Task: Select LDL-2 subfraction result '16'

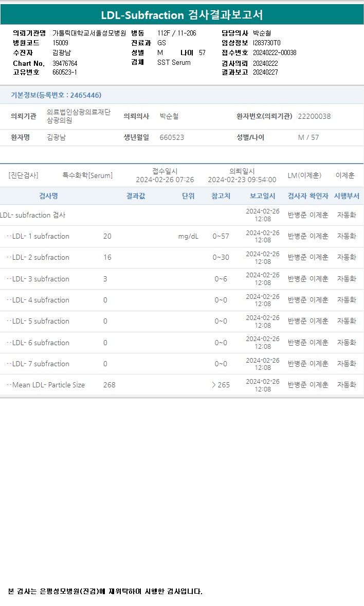Action: (107, 257)
